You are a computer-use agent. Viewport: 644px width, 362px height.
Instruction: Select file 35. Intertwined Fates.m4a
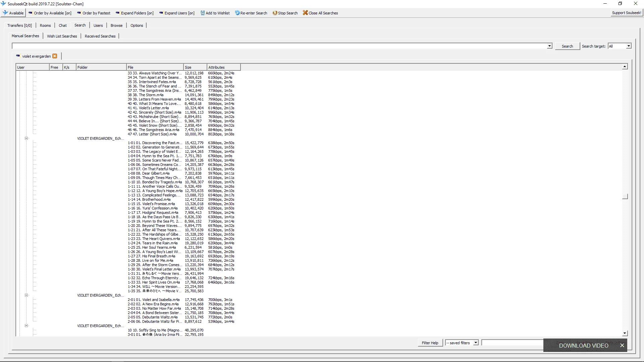click(152, 82)
